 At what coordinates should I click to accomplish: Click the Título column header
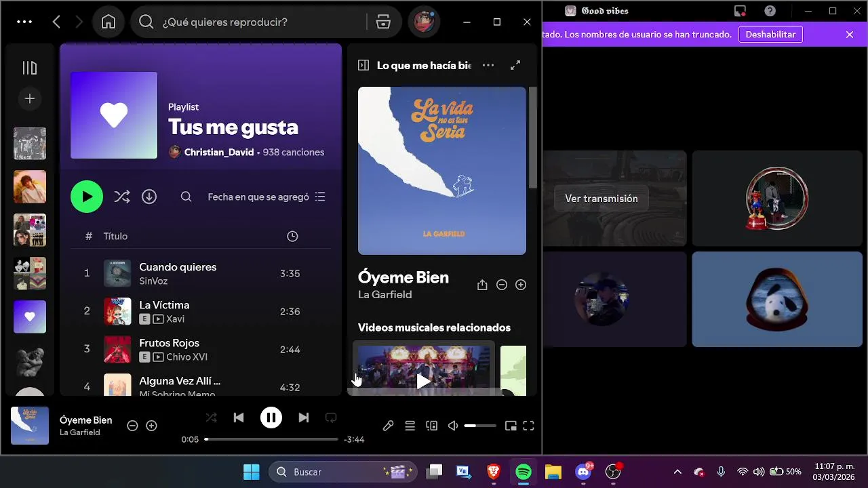pos(115,236)
